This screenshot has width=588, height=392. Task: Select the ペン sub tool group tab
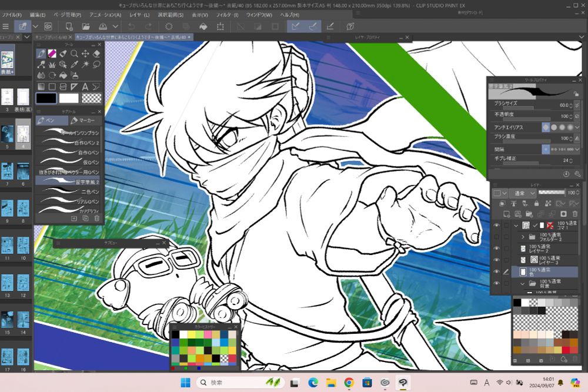point(52,120)
